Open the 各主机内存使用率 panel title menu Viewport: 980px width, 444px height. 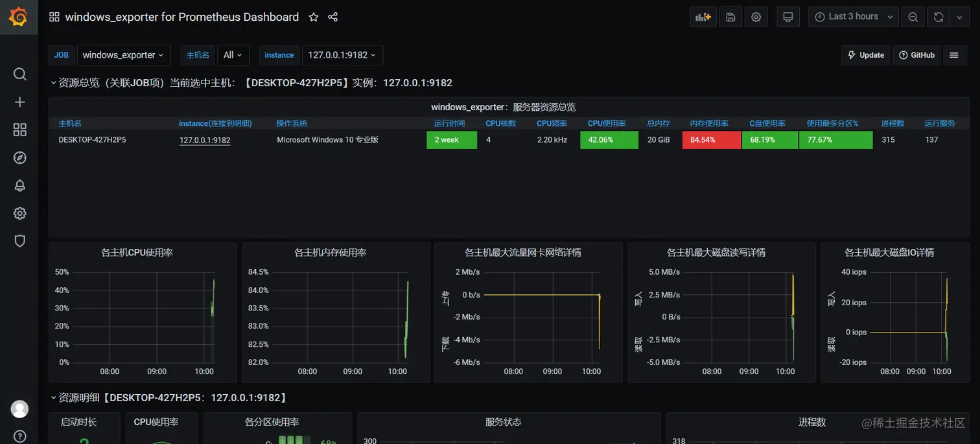(x=331, y=252)
